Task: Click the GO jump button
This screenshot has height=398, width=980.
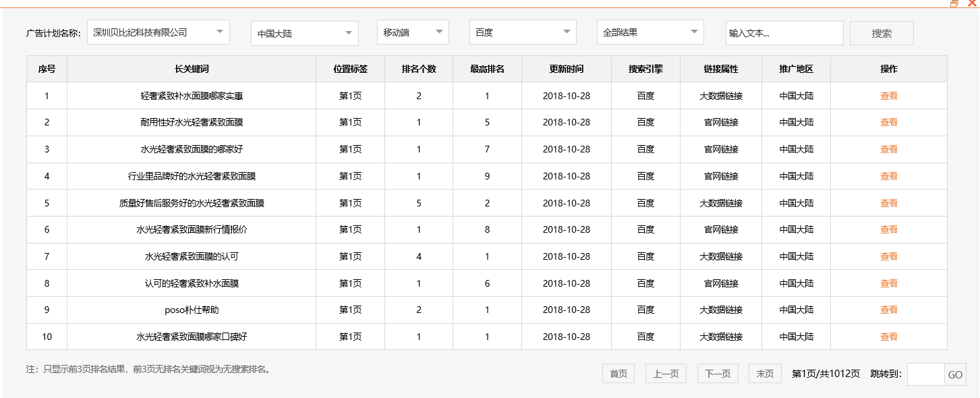Action: point(957,374)
